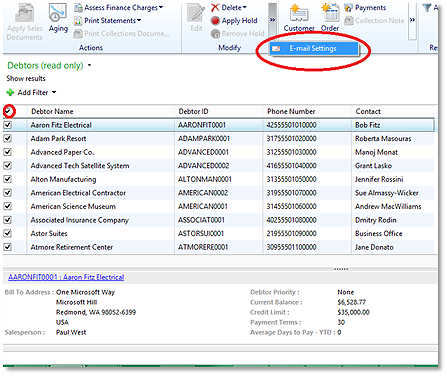Screen dimensions: 447x376
Task: Uncheck the American Science Museum row
Action: (x=8, y=206)
